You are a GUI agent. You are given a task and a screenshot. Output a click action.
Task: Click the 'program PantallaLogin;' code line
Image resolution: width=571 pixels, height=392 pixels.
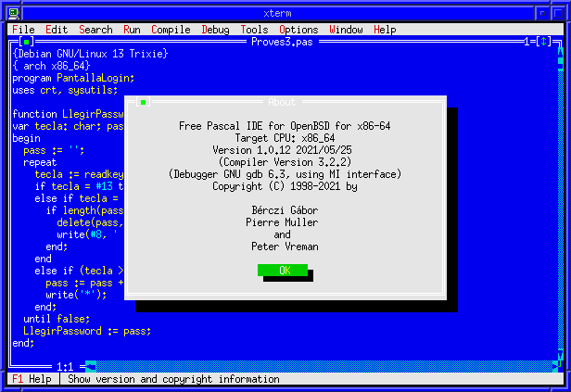(x=73, y=78)
